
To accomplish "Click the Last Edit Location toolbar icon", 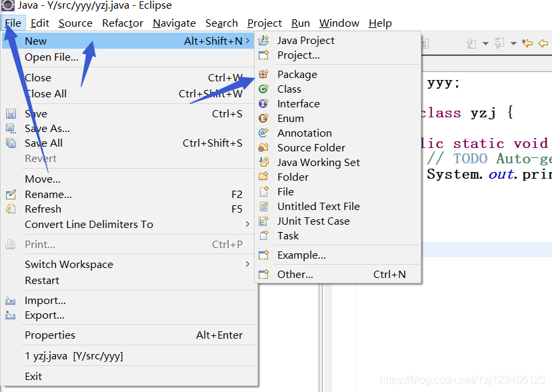I will pos(527,43).
